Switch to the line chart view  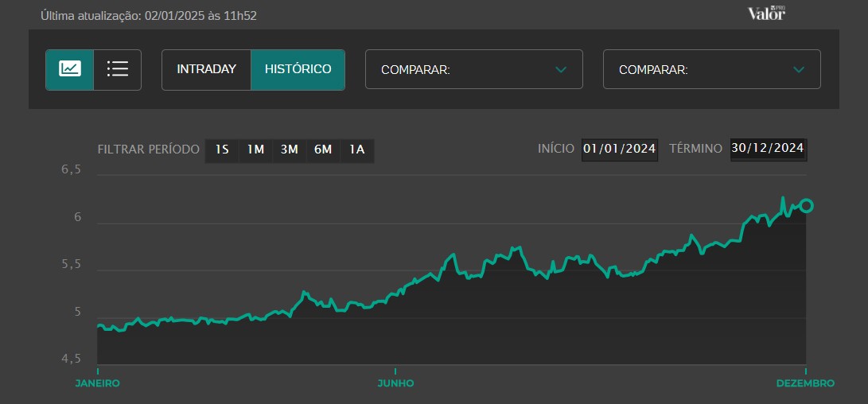(x=70, y=69)
